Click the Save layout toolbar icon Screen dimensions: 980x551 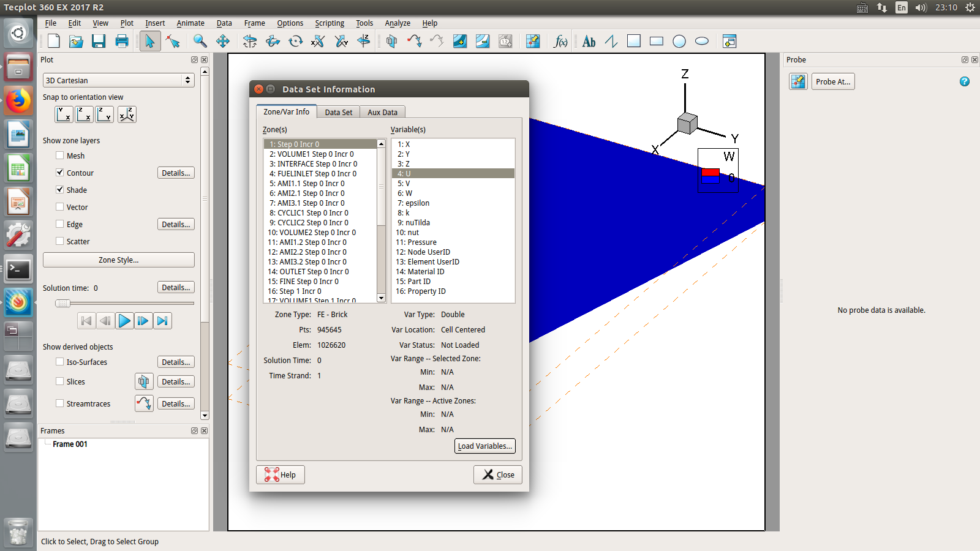[x=99, y=41]
